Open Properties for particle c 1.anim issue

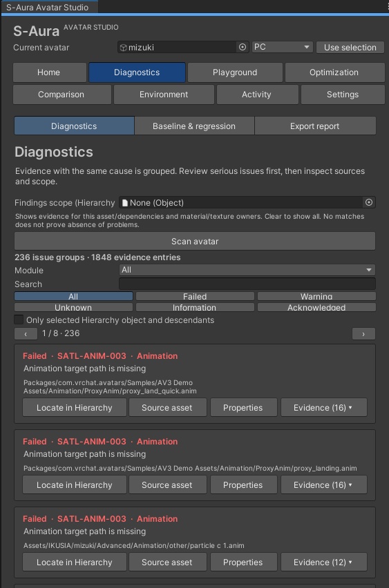(x=243, y=562)
